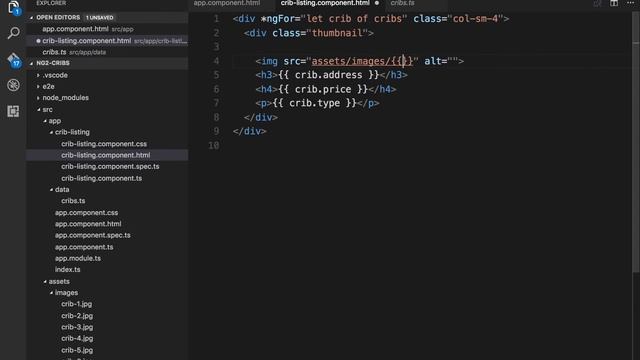Click 'crib.price' text on line 6
640x360 pixels.
click(323, 89)
